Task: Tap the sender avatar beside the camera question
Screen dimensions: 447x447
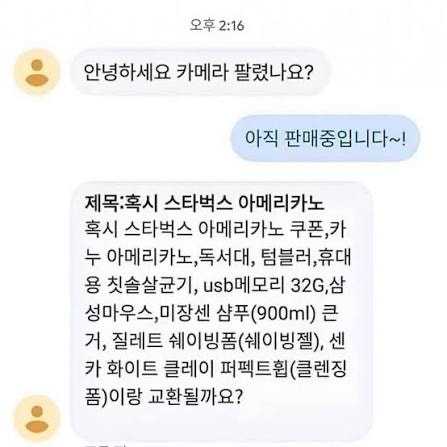Action: tap(37, 72)
